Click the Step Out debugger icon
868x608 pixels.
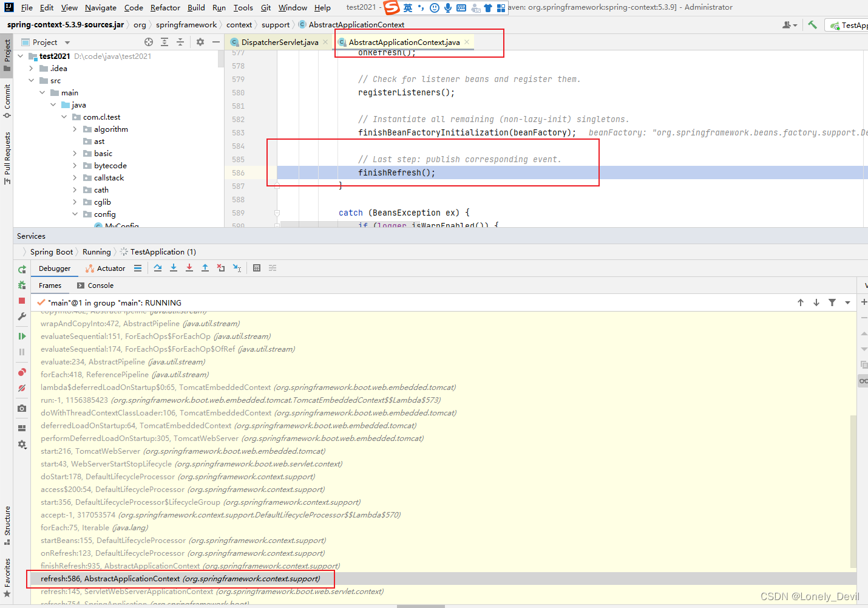click(205, 268)
